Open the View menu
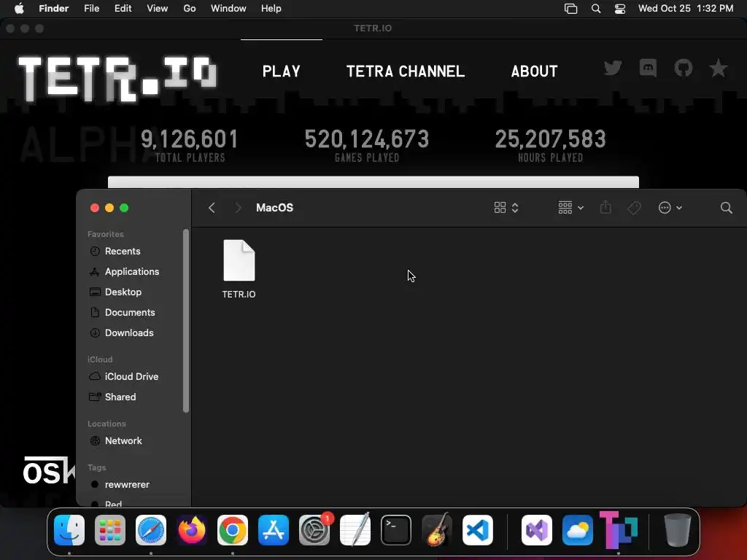The width and height of the screenshot is (747, 560). point(158,8)
